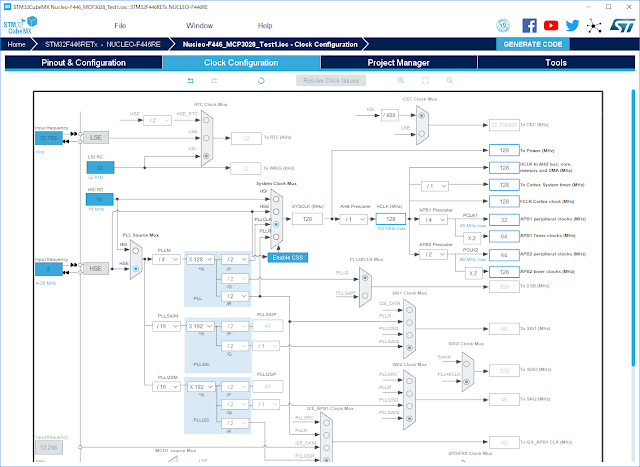The image size is (640, 467).
Task: Click the ST logo icon
Action: [x=622, y=25]
